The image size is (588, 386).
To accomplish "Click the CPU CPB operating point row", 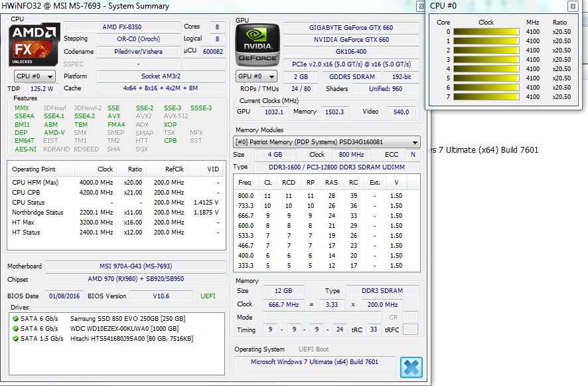I will point(116,193).
